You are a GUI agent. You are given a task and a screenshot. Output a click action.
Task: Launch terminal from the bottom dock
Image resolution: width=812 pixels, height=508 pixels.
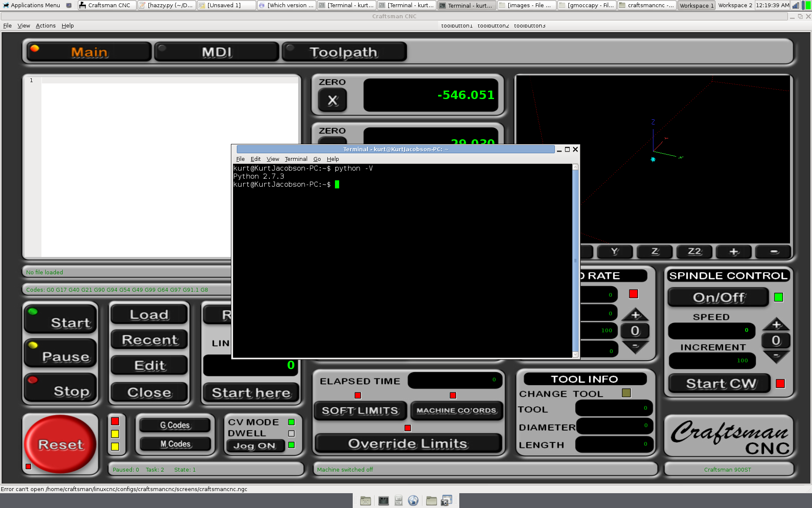click(x=383, y=501)
